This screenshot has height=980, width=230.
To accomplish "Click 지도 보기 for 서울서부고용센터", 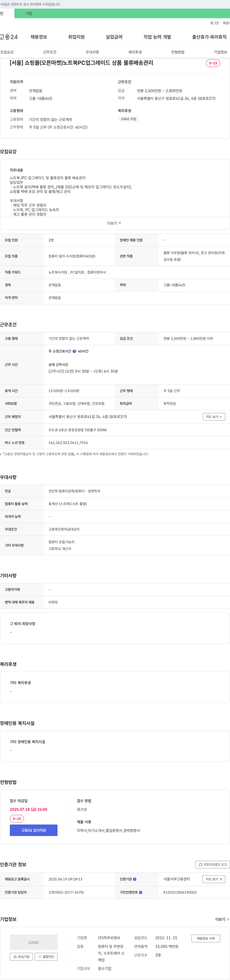I will pos(214,879).
